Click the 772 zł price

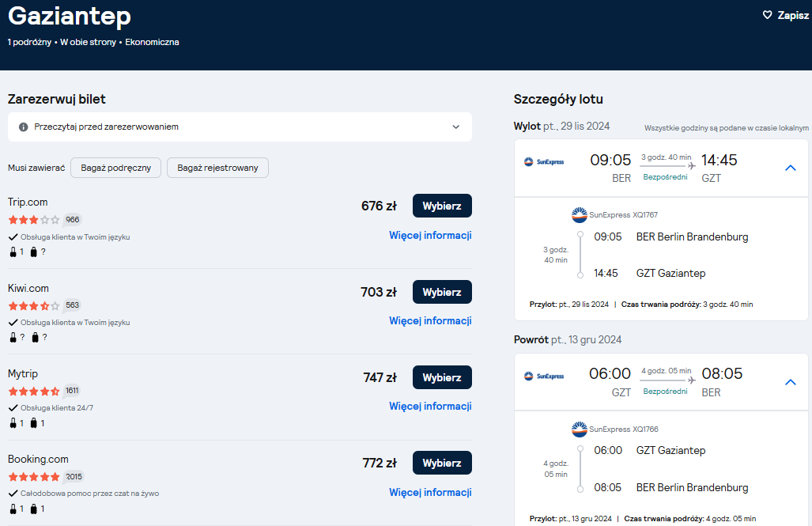pos(380,463)
